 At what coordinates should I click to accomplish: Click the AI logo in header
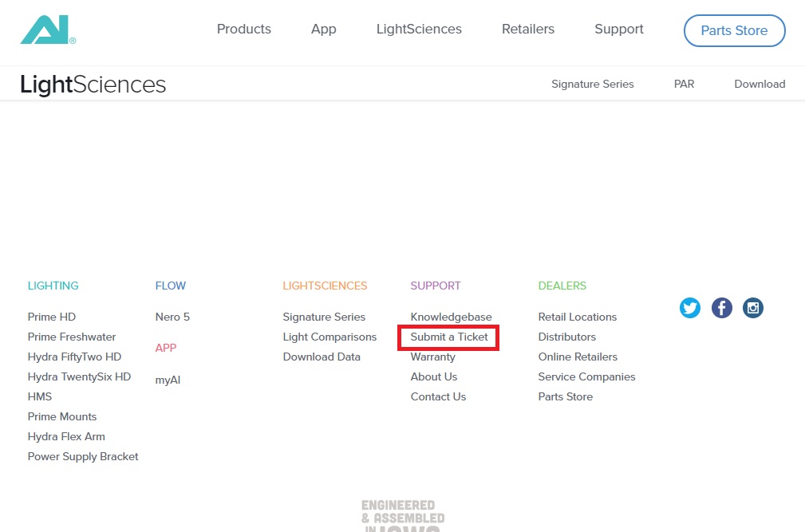click(48, 30)
